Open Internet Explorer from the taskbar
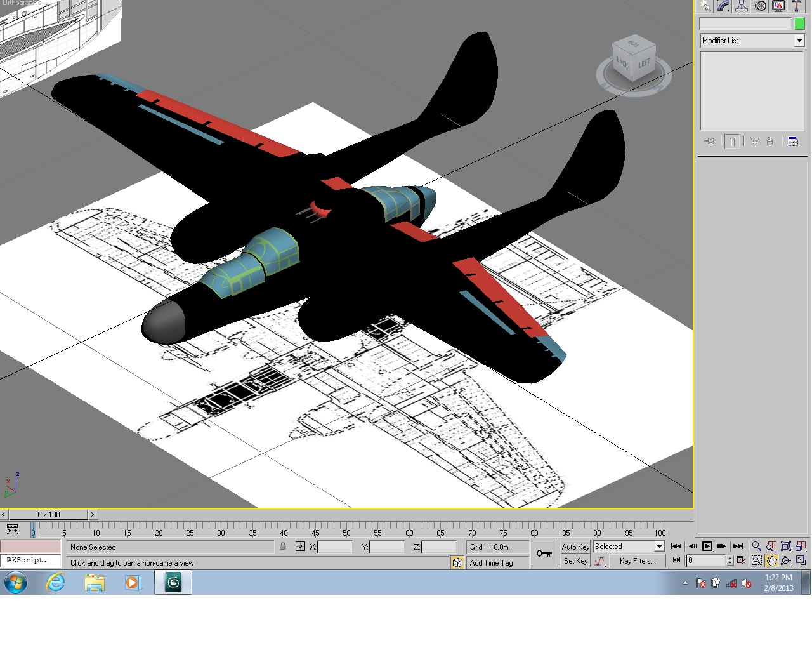Screen dimensions: 812x650 (x=56, y=582)
